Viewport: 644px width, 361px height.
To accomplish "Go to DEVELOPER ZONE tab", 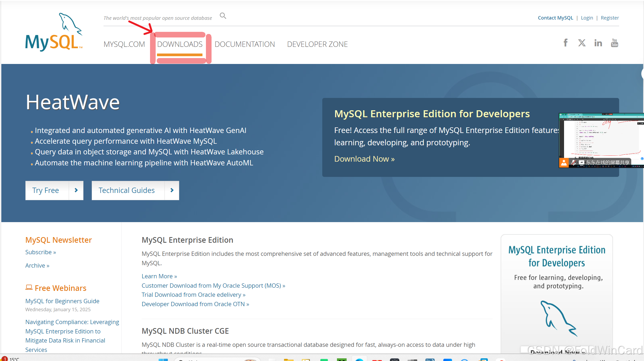I will tap(317, 44).
